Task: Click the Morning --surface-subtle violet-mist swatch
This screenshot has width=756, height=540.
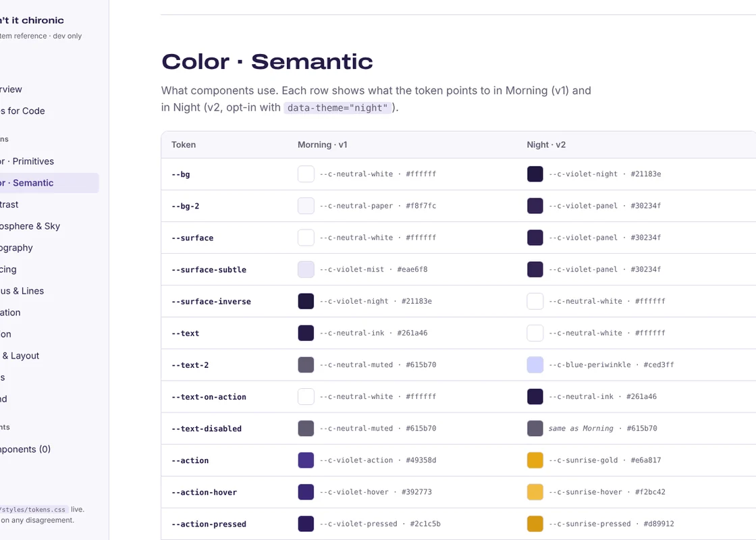Action: [x=306, y=269]
